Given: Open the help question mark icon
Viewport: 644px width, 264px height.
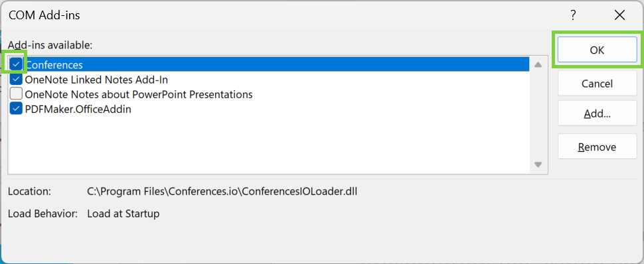Looking at the screenshot, I should [573, 16].
